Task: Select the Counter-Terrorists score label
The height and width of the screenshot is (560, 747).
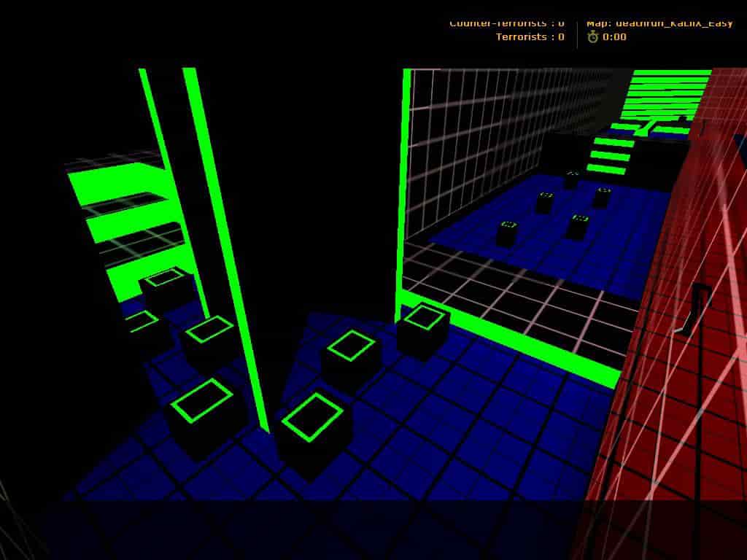Action: coord(507,23)
